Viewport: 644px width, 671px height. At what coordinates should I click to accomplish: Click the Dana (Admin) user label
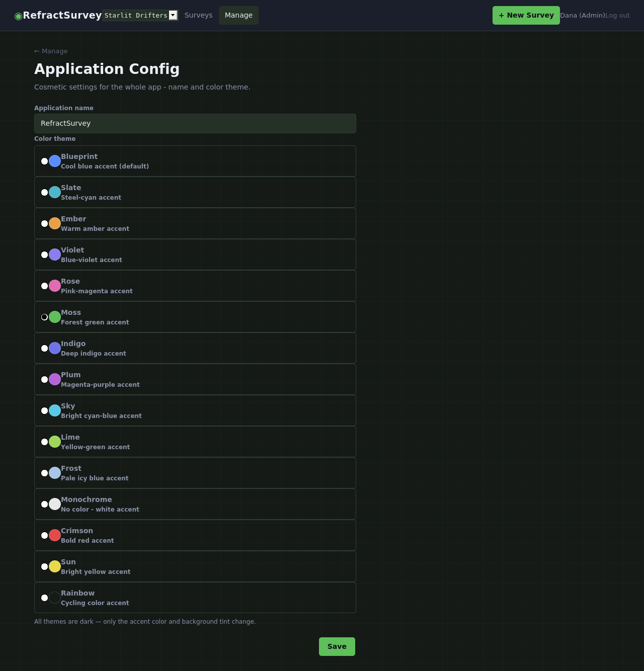[x=583, y=16]
